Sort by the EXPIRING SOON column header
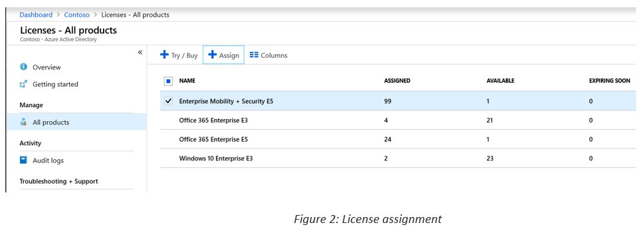This screenshot has height=241, width=644. 609,81
